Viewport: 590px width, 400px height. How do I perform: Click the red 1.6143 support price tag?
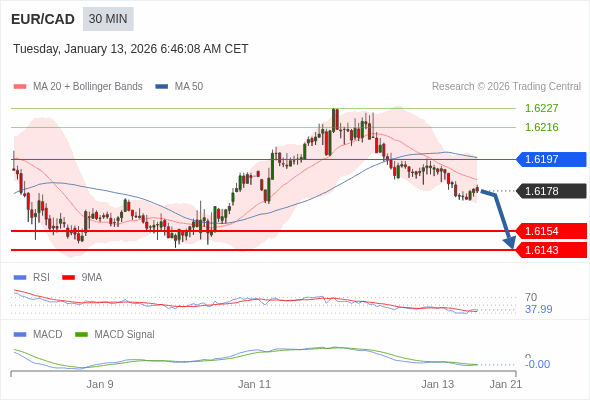pyautogui.click(x=551, y=250)
